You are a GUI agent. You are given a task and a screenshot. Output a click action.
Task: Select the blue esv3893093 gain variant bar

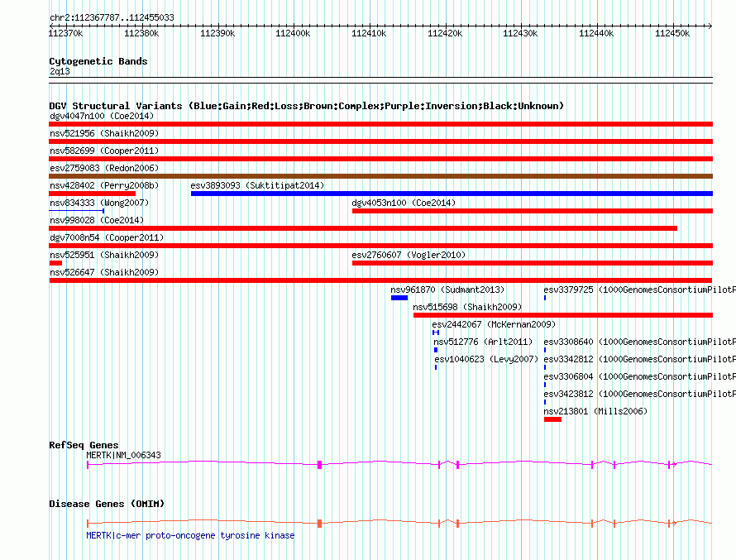(451, 194)
